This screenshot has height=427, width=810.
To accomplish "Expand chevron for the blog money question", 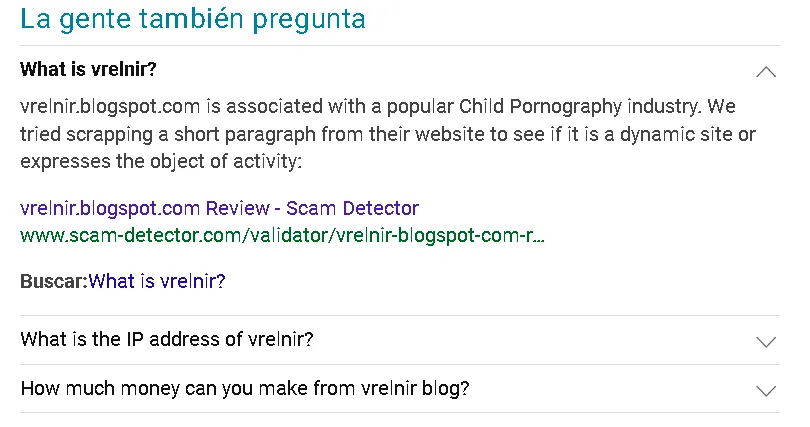I will [x=766, y=390].
